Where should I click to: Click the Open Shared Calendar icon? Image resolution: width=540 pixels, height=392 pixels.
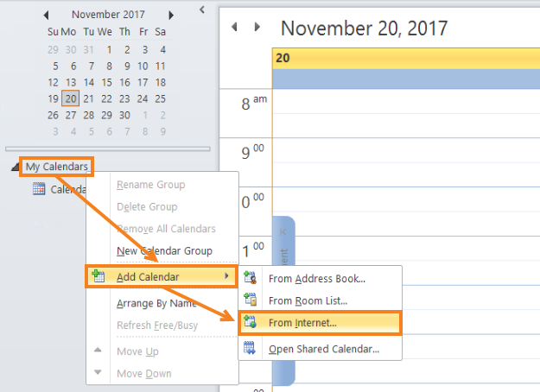[x=251, y=349]
